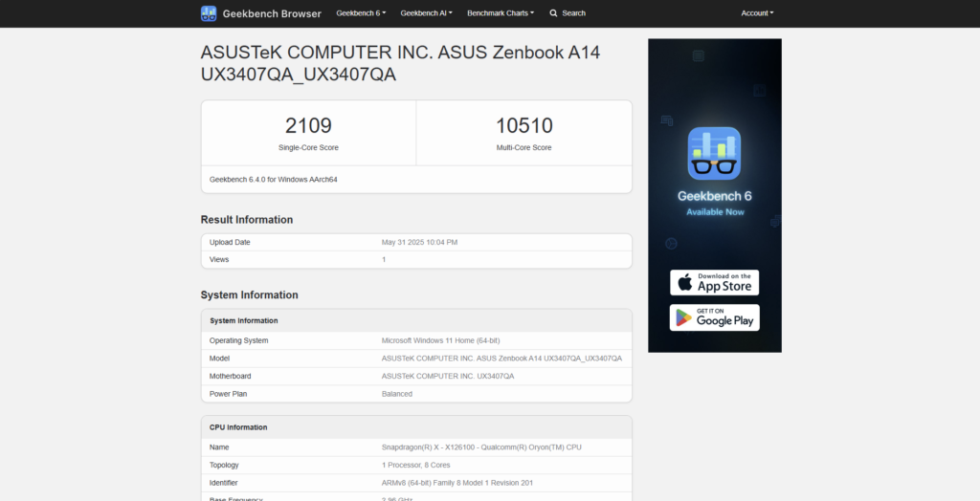
Task: Open the Benchmark Charts dropdown
Action: point(500,13)
